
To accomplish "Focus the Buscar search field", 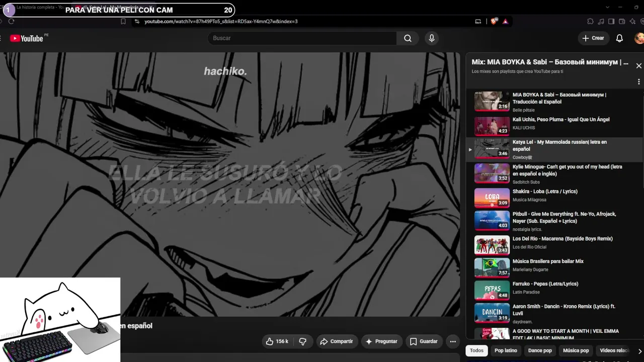I will click(302, 38).
